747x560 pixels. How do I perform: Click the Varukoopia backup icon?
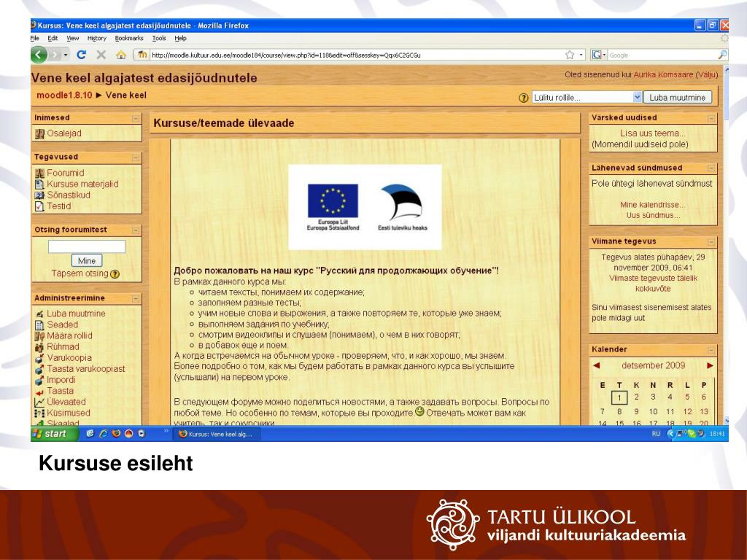pos(39,358)
